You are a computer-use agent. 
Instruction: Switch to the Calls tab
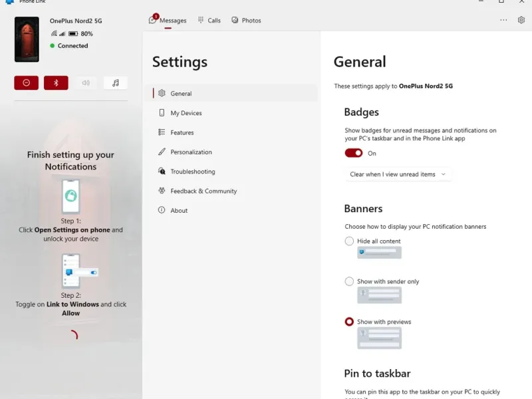(209, 21)
